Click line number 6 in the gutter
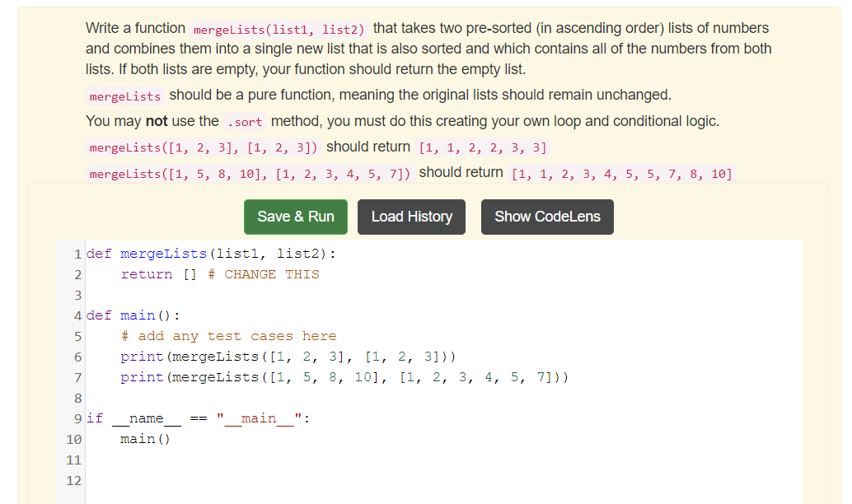The width and height of the screenshot is (852, 504). [x=77, y=356]
